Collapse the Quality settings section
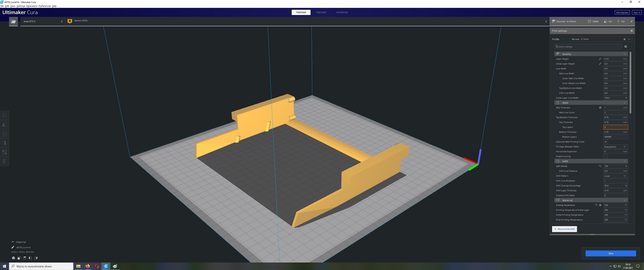This screenshot has width=644, height=270. (591, 54)
